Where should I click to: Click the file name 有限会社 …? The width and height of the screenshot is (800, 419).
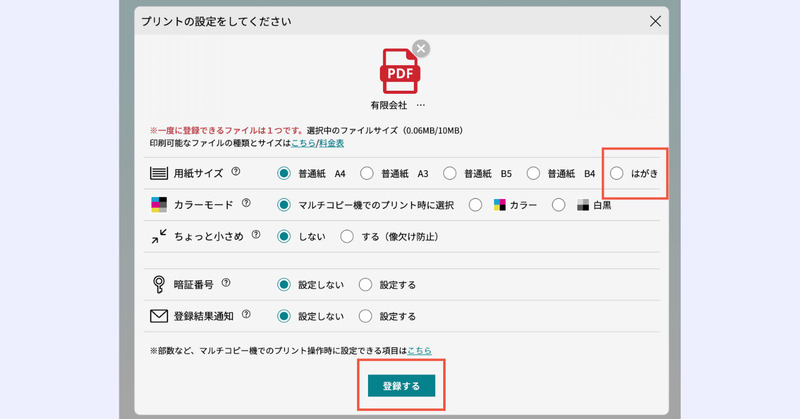point(397,105)
